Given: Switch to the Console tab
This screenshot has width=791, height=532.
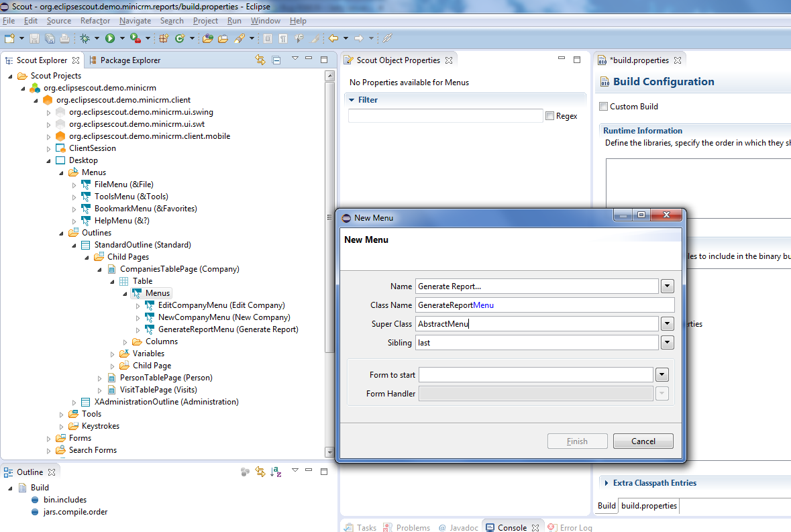Looking at the screenshot, I should tap(512, 527).
